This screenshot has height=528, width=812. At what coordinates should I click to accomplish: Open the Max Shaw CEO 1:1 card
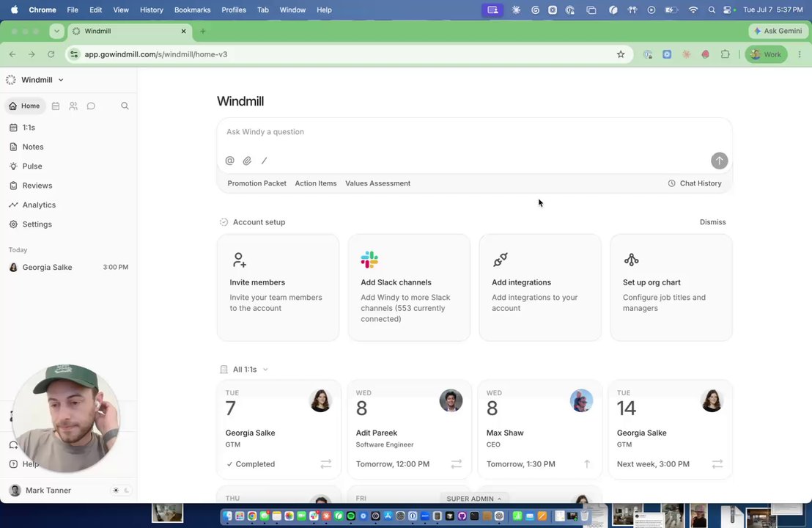point(539,430)
